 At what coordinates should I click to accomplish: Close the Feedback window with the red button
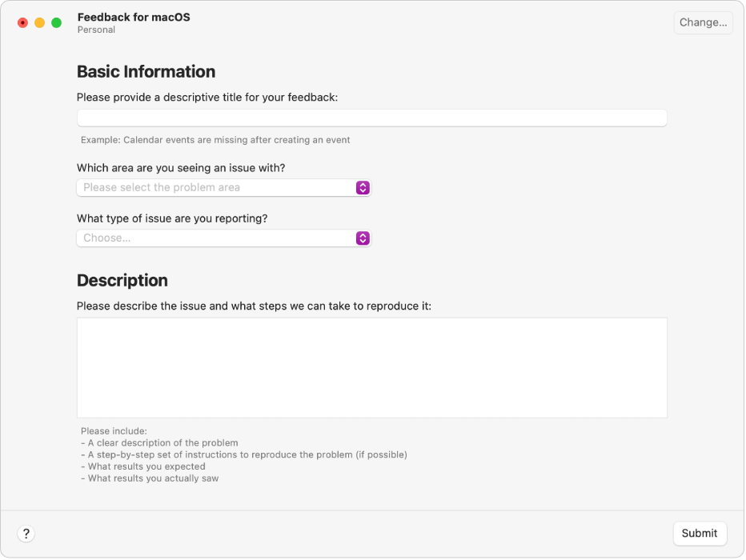[x=22, y=22]
